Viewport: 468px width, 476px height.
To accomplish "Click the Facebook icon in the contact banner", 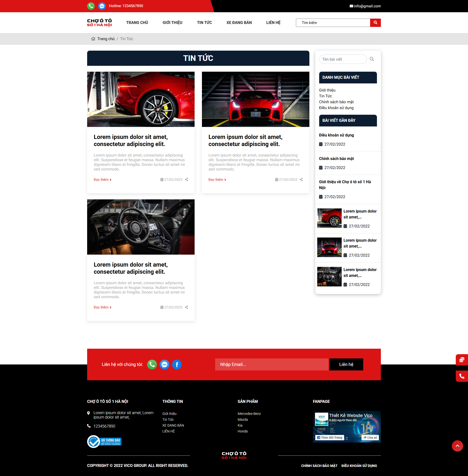I will [x=177, y=364].
